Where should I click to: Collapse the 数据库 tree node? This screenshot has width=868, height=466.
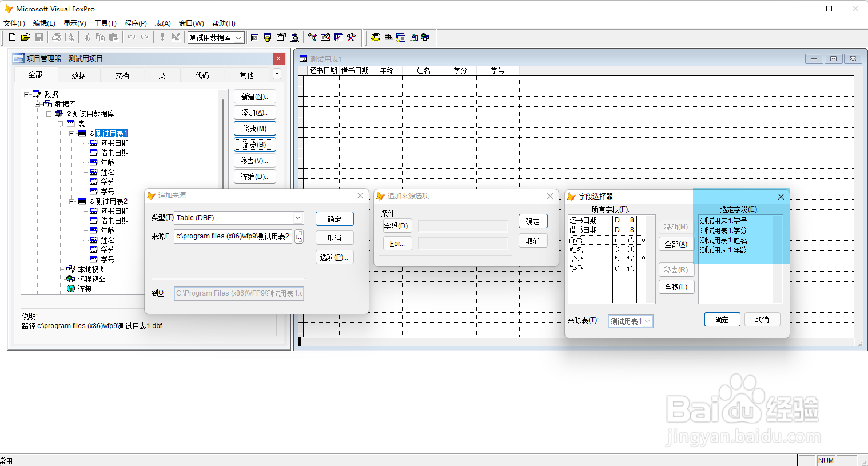[x=38, y=104]
